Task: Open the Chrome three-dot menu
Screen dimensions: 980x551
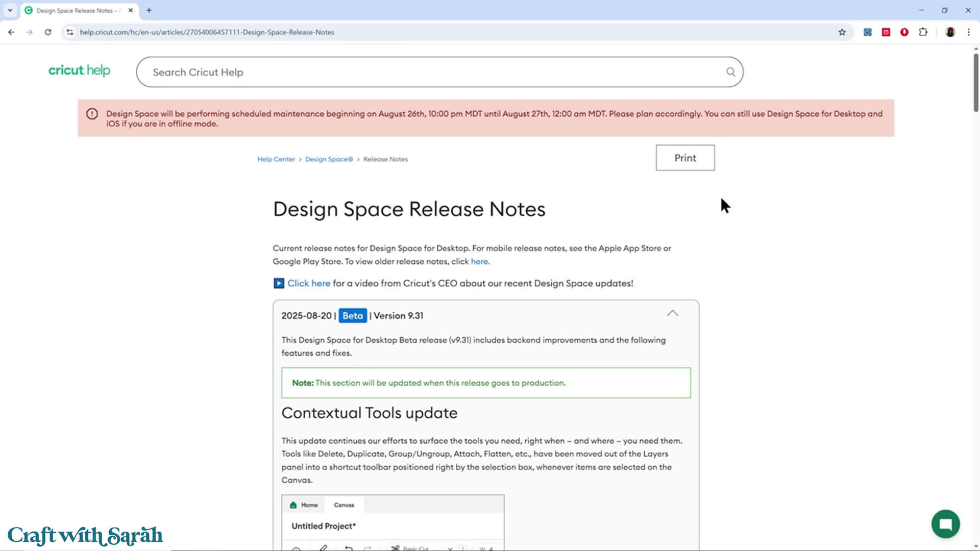Action: tap(969, 32)
